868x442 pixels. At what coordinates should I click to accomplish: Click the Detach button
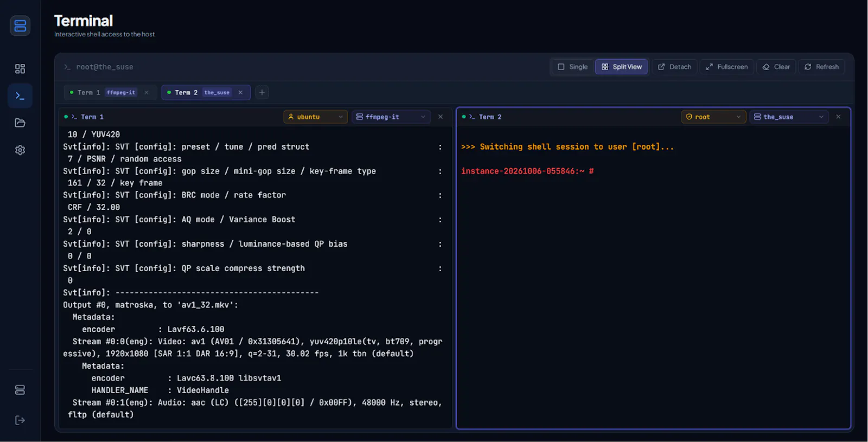(675, 67)
